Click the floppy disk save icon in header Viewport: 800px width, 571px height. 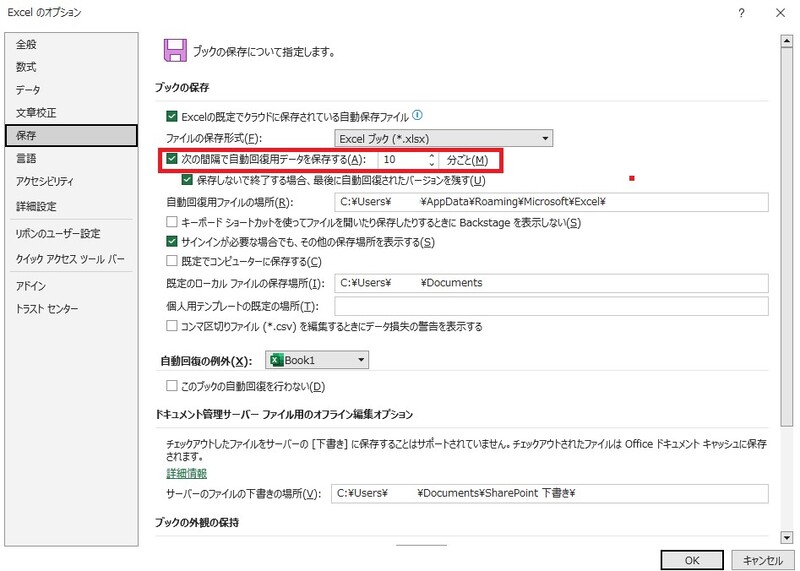pyautogui.click(x=175, y=51)
